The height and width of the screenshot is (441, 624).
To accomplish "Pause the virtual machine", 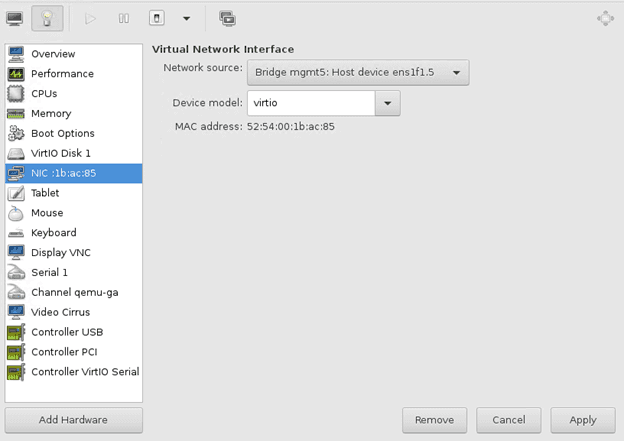I will [123, 18].
